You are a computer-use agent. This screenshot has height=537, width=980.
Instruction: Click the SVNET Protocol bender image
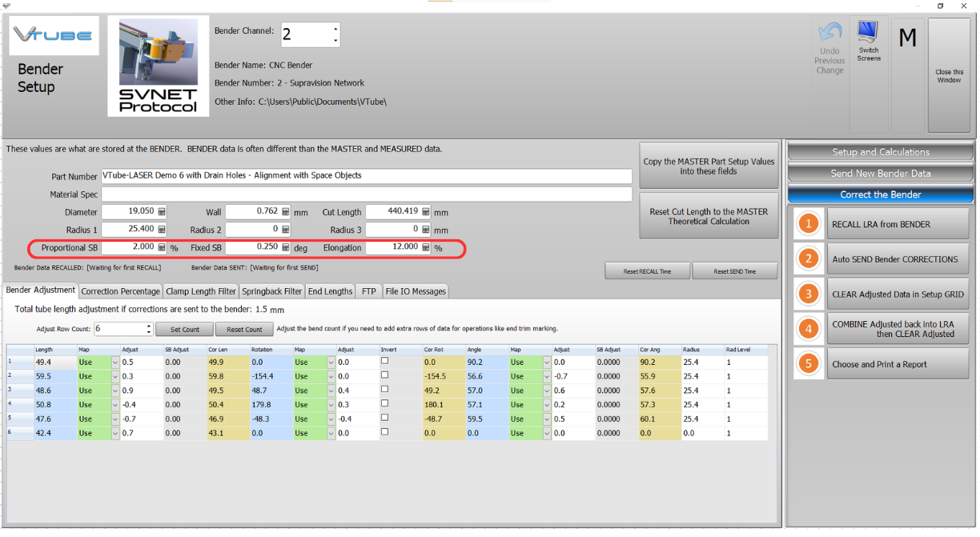pyautogui.click(x=158, y=66)
